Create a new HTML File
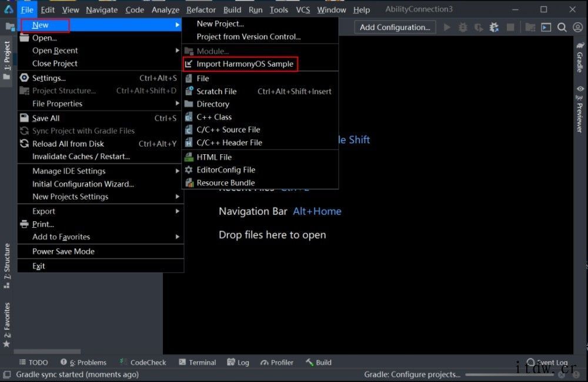 (x=260, y=157)
